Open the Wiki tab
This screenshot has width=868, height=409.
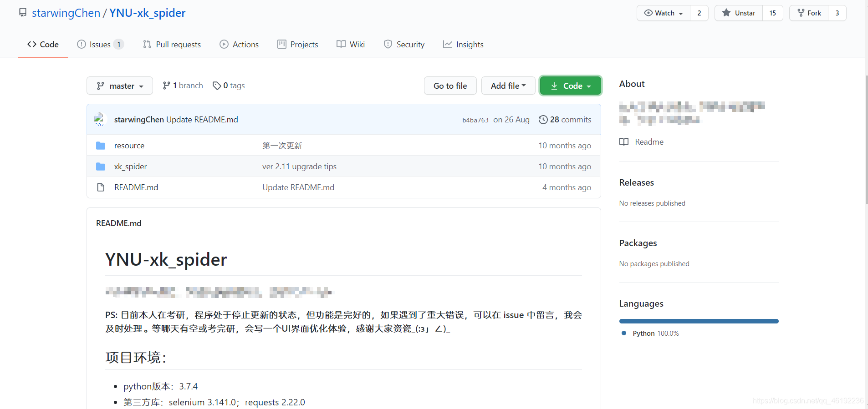[351, 44]
